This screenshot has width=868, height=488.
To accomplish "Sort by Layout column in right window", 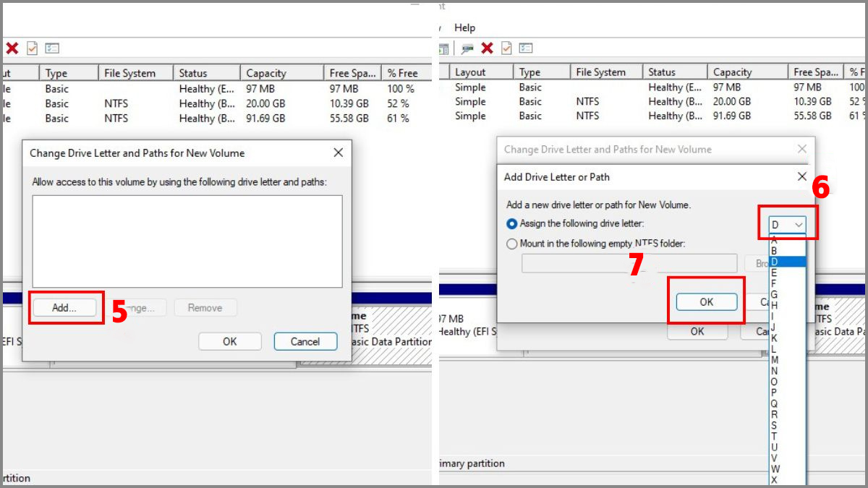I will click(481, 72).
